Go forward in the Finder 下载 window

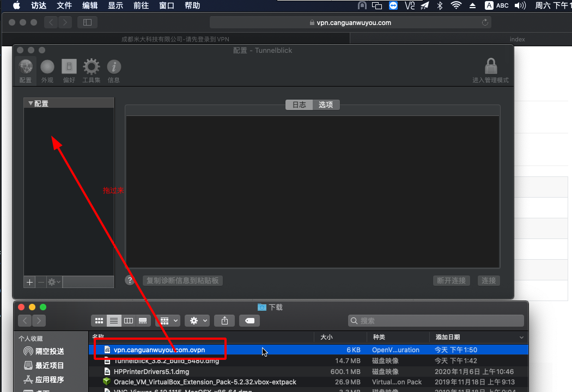(x=39, y=321)
